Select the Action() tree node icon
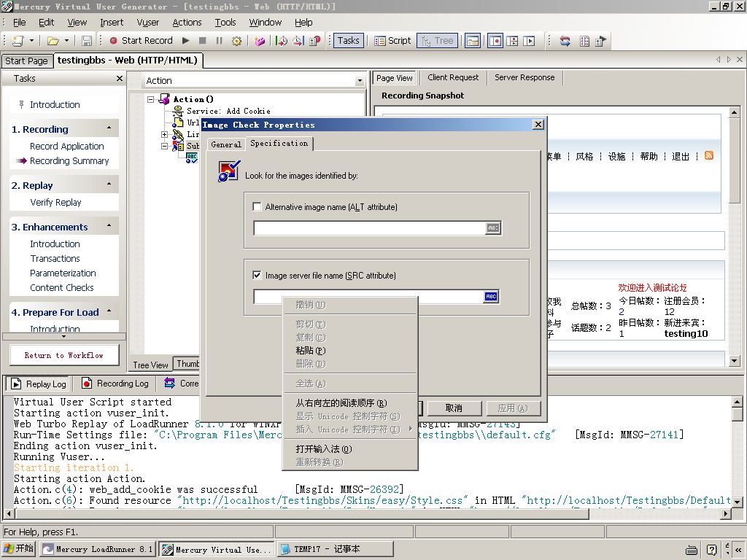Viewport: 747px width, 560px height. 164,99
